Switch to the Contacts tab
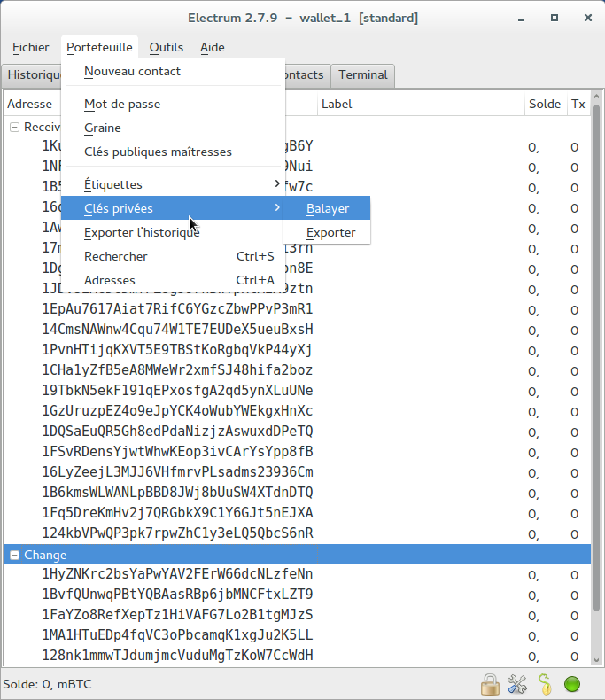Screen dimensions: 605x700 pyautogui.click(x=307, y=75)
